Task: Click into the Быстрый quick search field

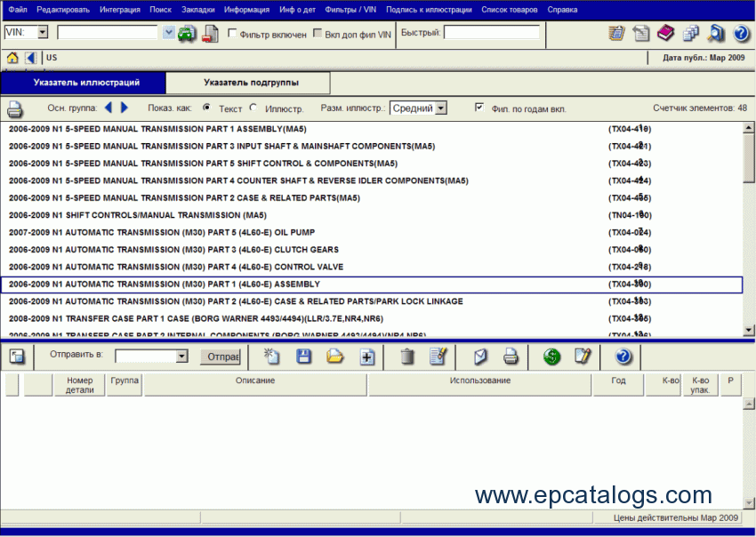Action: click(491, 33)
